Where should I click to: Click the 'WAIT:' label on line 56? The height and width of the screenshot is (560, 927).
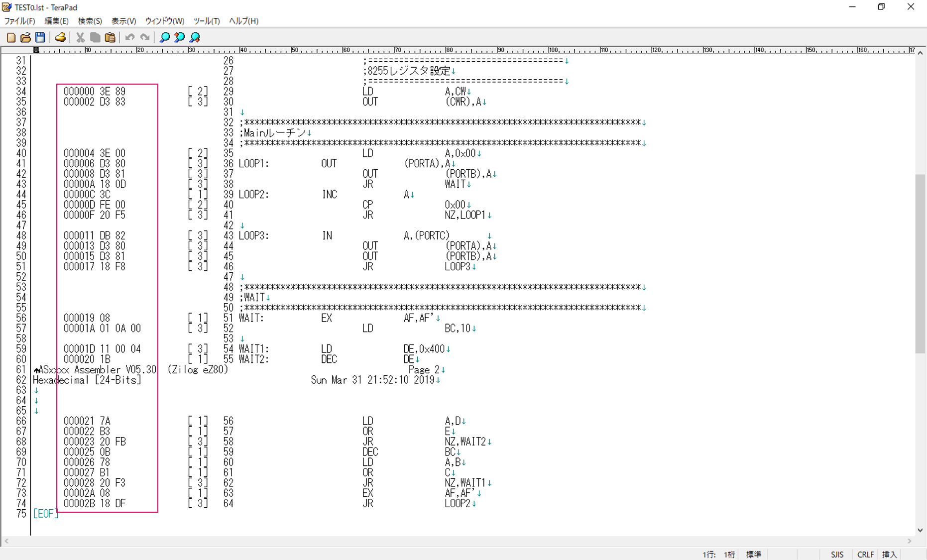(251, 318)
